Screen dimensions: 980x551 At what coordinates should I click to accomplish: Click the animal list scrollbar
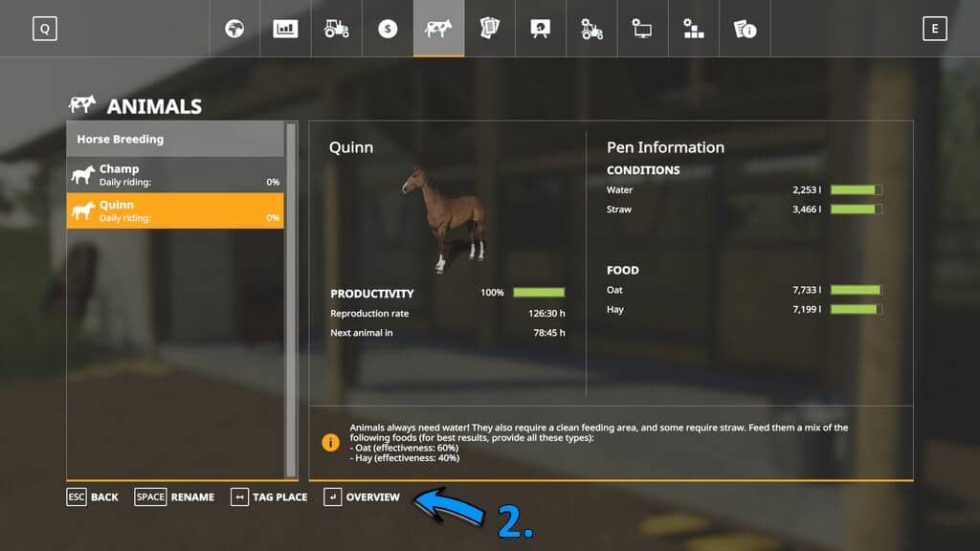tap(291, 297)
